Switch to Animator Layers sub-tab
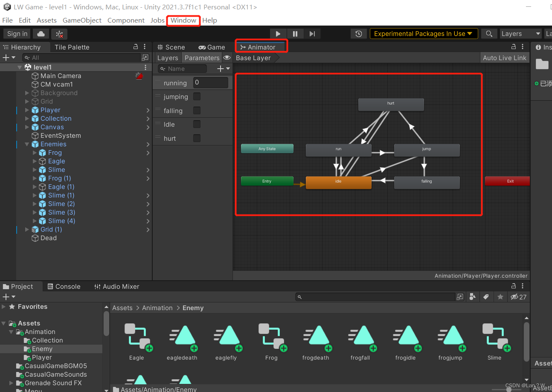The height and width of the screenshot is (392, 552). [x=167, y=58]
